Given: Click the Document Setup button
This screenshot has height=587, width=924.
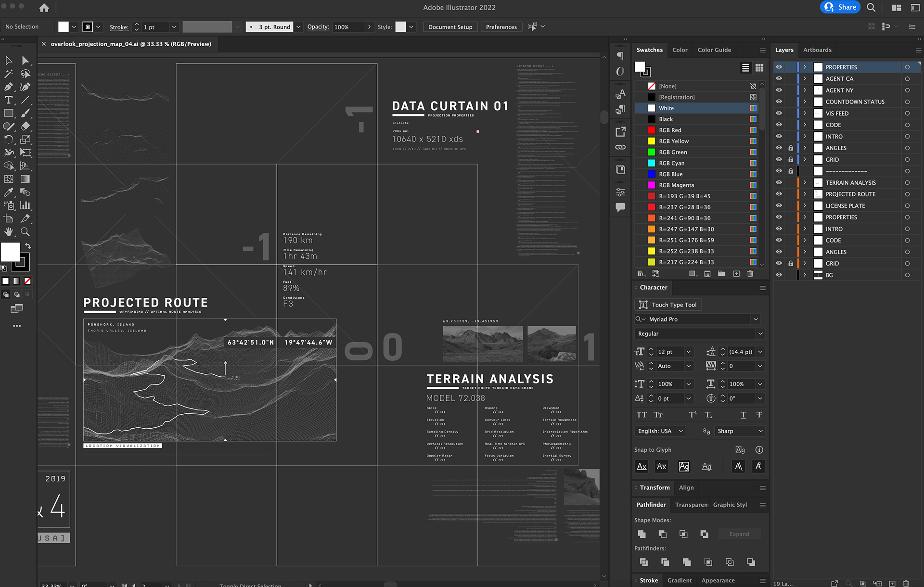Looking at the screenshot, I should (450, 27).
